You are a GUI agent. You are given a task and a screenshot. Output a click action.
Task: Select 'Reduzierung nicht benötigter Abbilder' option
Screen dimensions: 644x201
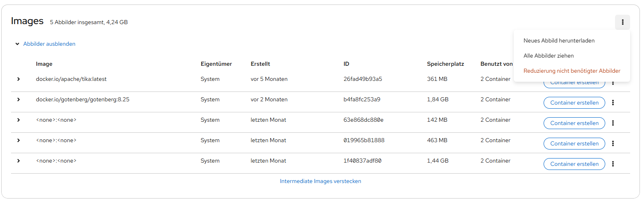point(571,71)
